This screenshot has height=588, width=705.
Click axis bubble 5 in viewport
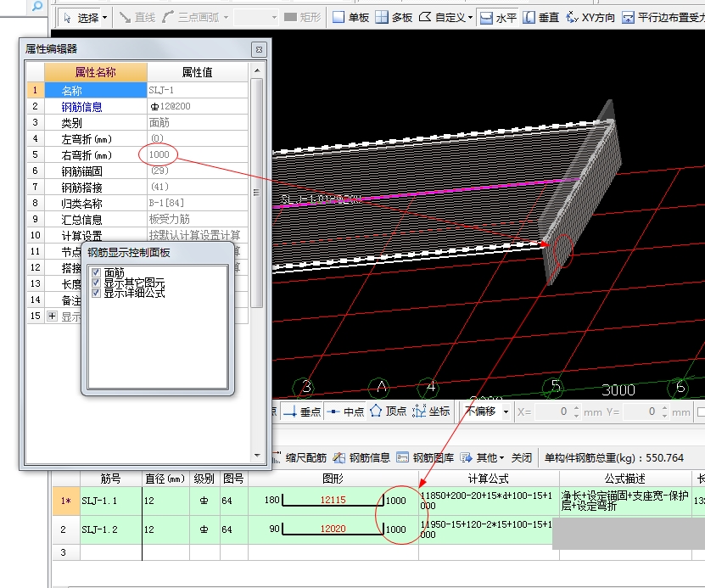[555, 387]
